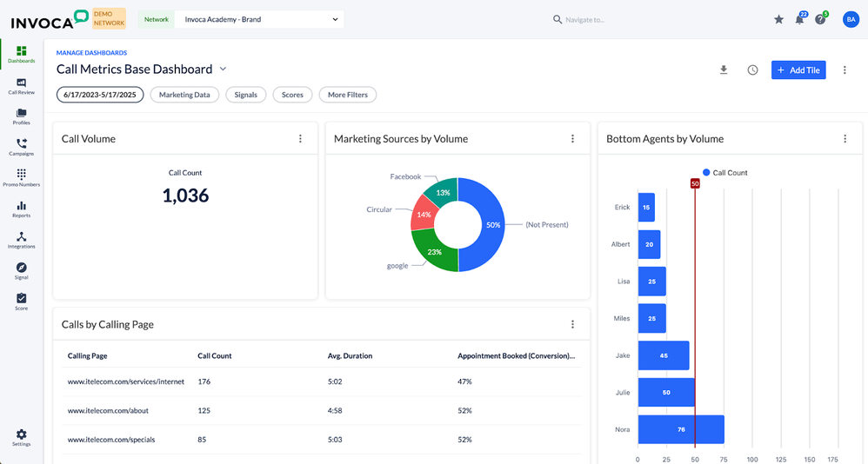This screenshot has height=464, width=868.
Task: Open the Invoca Academy - Brand network dropdown
Action: point(259,19)
